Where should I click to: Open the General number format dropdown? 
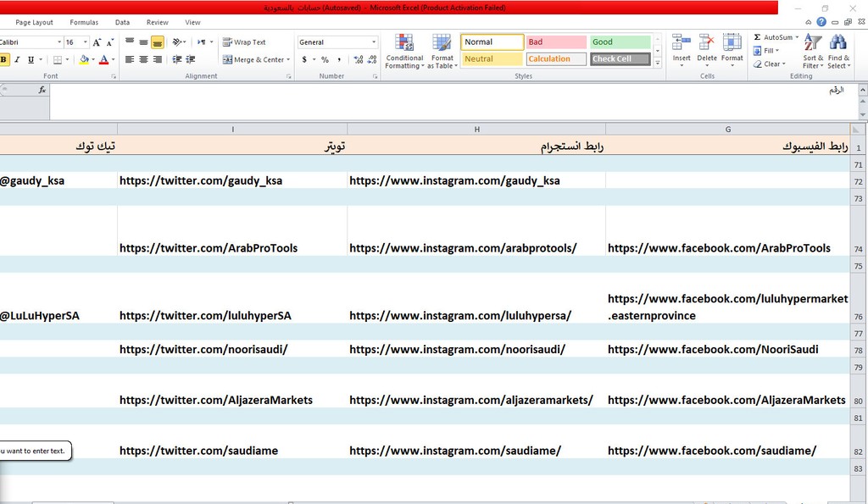[374, 42]
